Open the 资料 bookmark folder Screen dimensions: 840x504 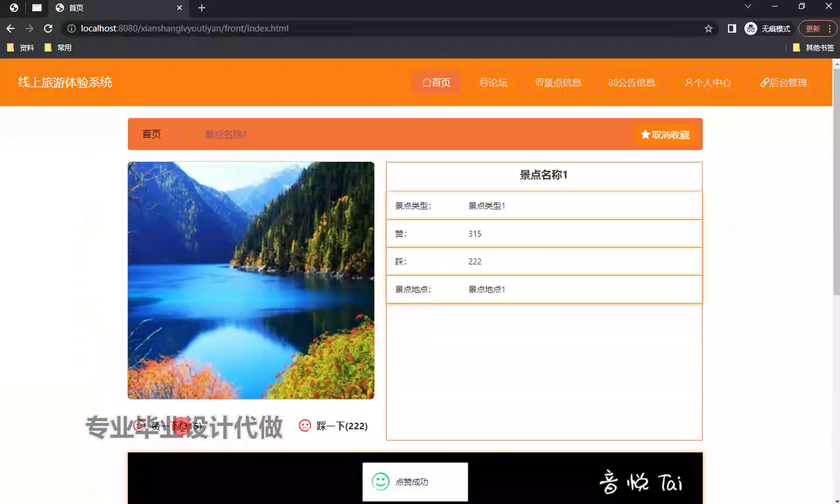click(20, 48)
